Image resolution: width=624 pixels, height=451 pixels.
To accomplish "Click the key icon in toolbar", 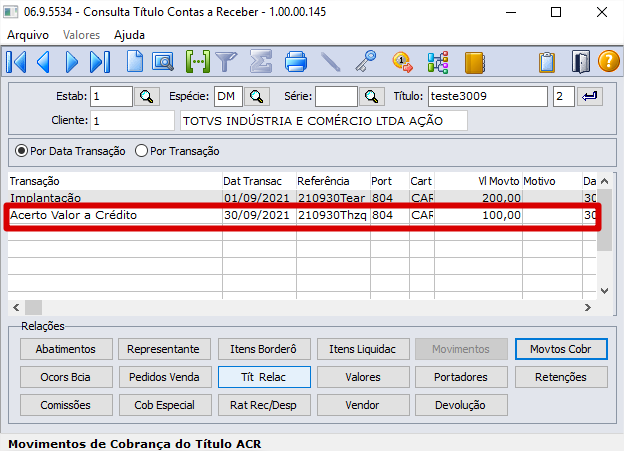I will (x=366, y=62).
